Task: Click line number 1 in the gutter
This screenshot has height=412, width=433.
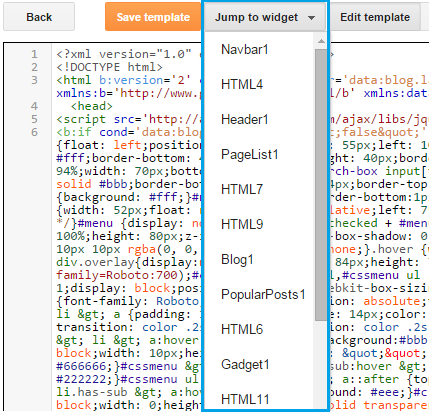Action: [34, 54]
